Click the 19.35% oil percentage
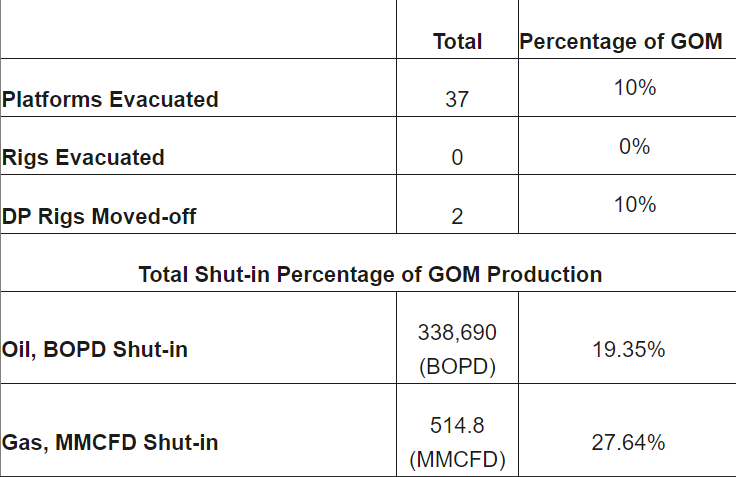736x477 pixels. pos(628,350)
